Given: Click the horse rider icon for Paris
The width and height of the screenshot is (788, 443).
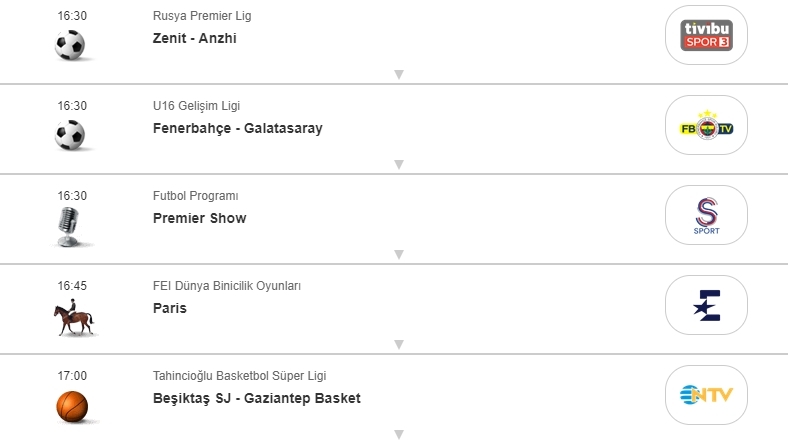Looking at the screenshot, I should (x=72, y=318).
